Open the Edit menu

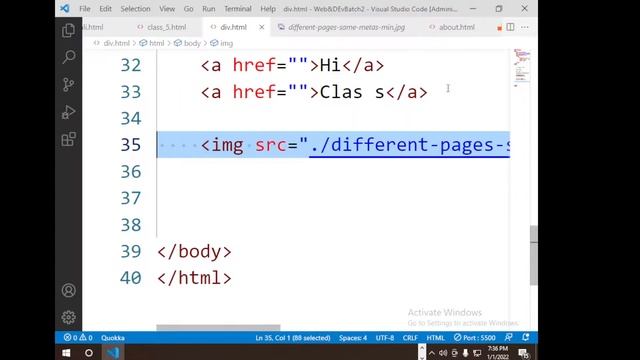pos(105,9)
